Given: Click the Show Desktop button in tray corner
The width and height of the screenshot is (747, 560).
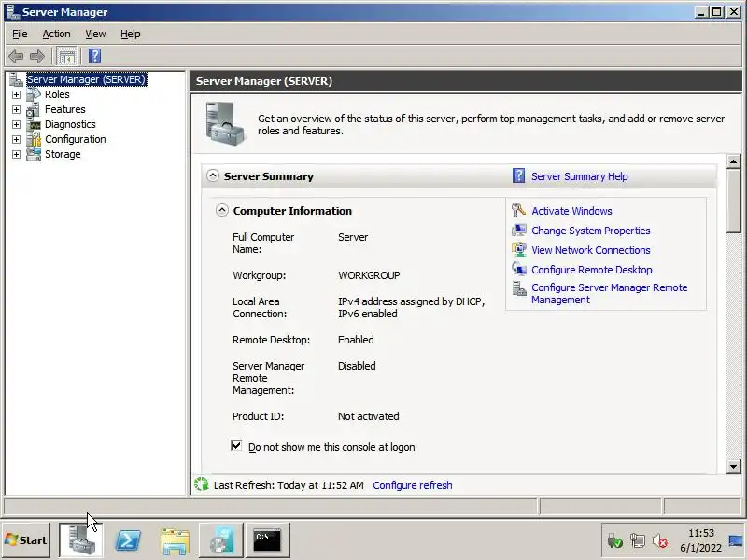Looking at the screenshot, I should [x=736, y=541].
